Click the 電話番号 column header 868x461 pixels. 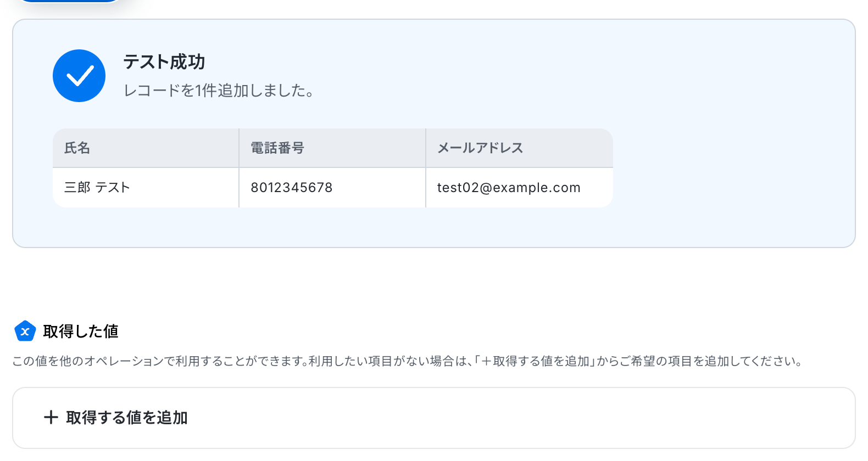(x=277, y=148)
